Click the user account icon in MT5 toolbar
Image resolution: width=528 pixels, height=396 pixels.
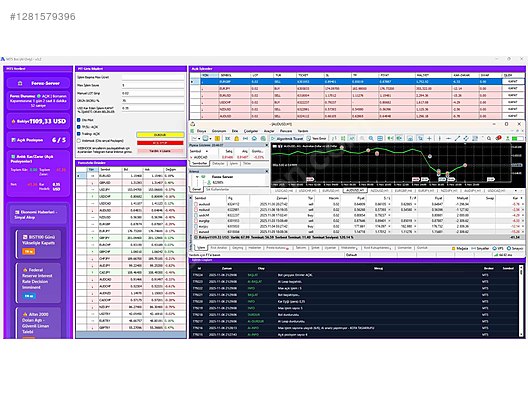click(x=508, y=138)
